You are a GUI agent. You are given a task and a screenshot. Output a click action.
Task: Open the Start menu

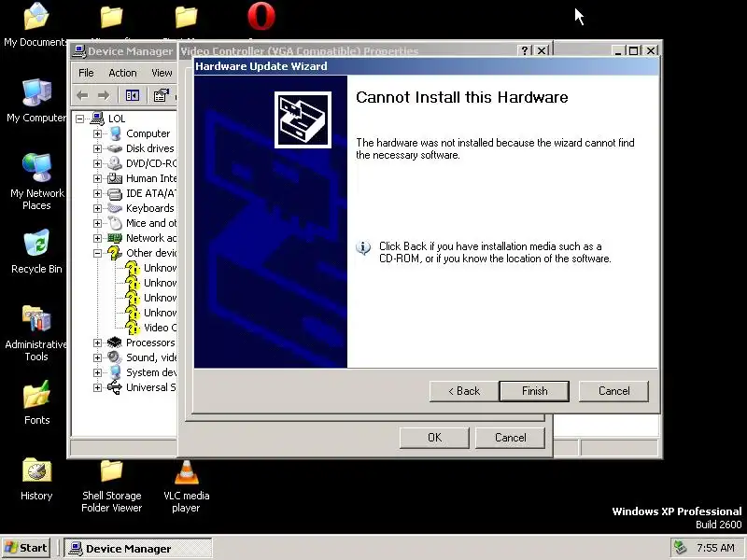click(x=26, y=548)
